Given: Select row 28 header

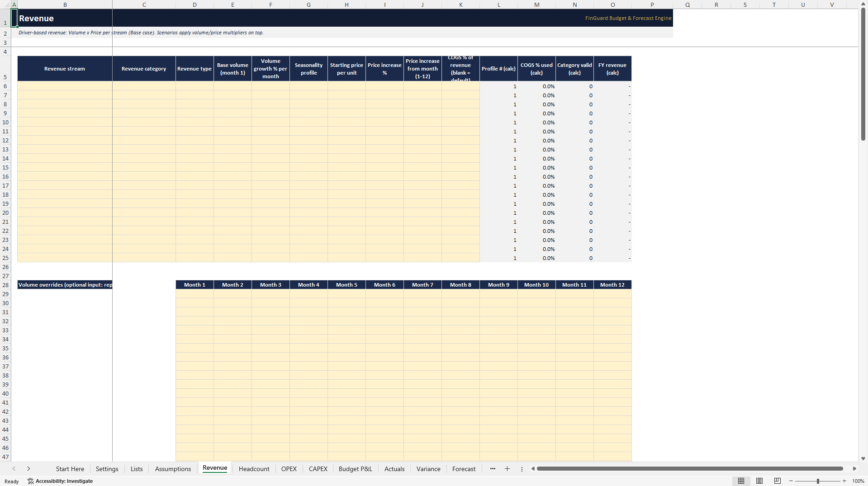Looking at the screenshot, I should 5,285.
